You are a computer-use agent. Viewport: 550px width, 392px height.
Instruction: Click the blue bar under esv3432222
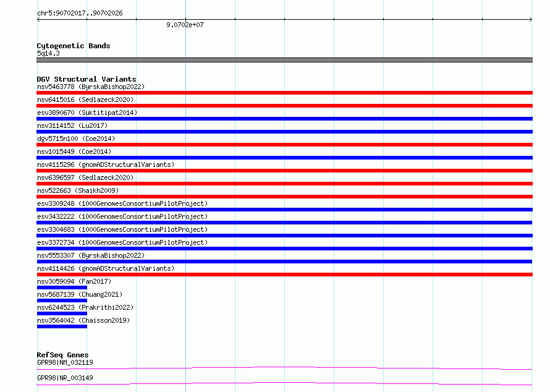point(284,223)
